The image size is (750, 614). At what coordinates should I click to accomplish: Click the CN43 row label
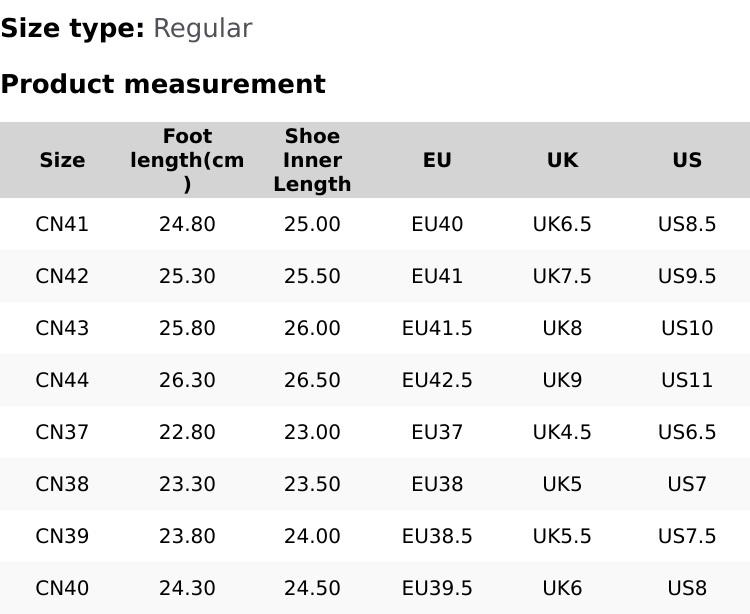62,328
